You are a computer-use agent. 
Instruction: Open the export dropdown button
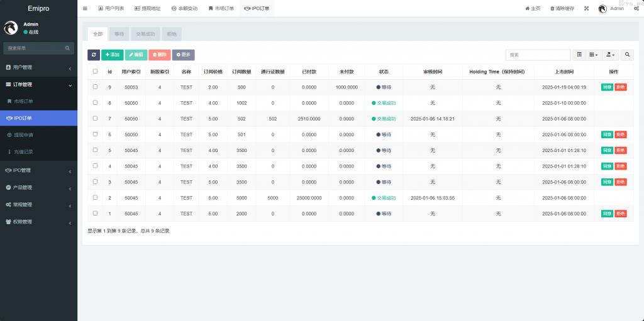pos(611,55)
